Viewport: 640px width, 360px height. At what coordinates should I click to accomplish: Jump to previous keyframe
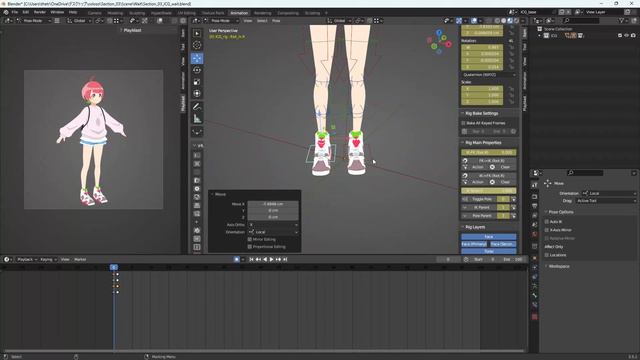(258, 260)
